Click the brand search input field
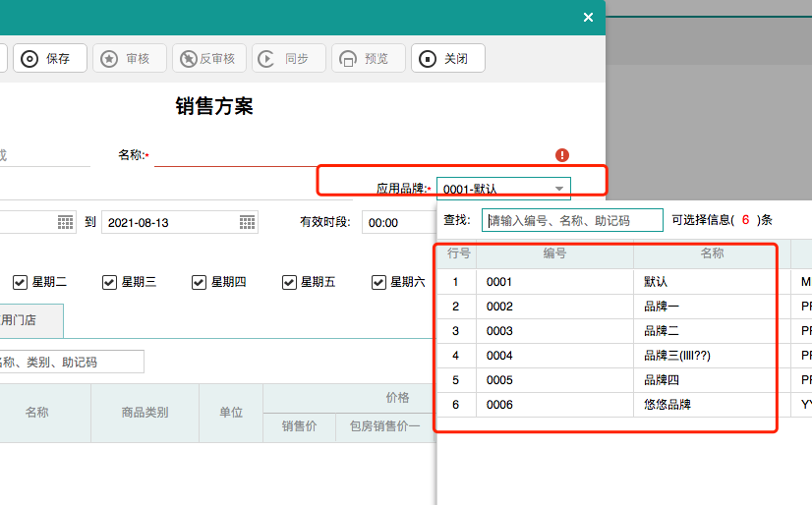Screen dimensions: 812x505 pyautogui.click(x=572, y=220)
